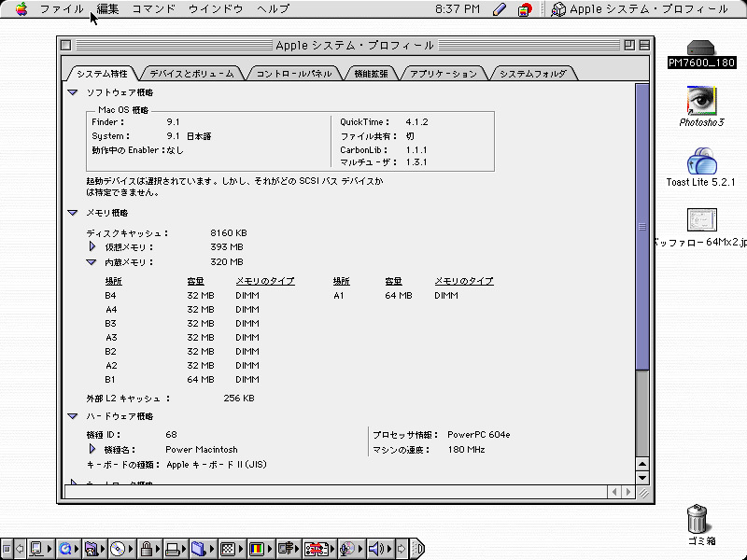Switch to the コントロールパネル tab
747x560 pixels.
pyautogui.click(x=294, y=74)
